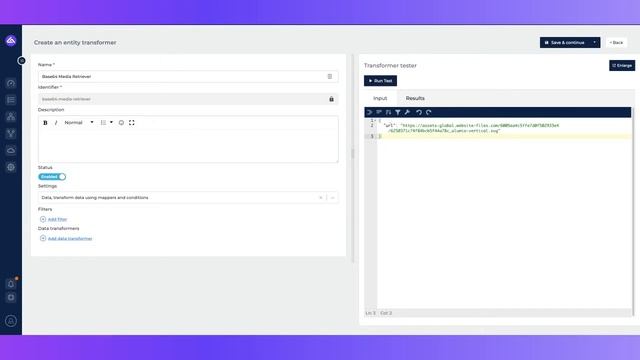Click the Identifier locked field
Viewport: 640px width, 360px height.
188,99
